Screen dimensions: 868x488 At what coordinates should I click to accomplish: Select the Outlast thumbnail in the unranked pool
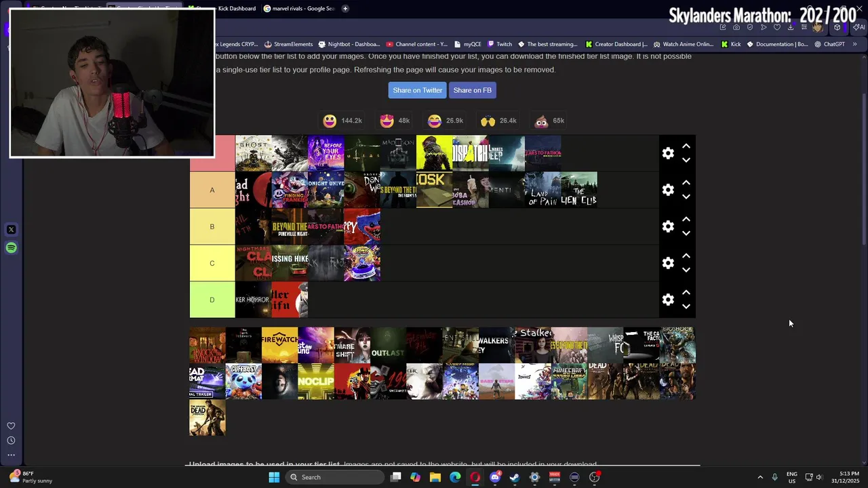pos(389,345)
